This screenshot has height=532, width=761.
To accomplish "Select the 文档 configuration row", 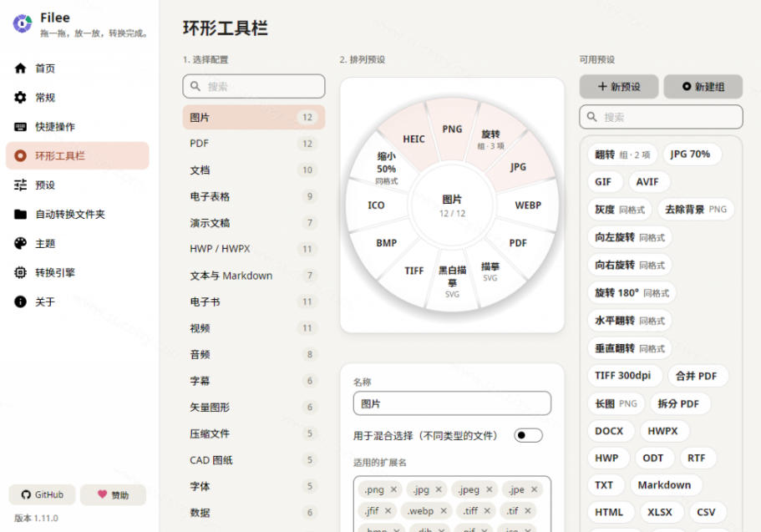I will [254, 170].
